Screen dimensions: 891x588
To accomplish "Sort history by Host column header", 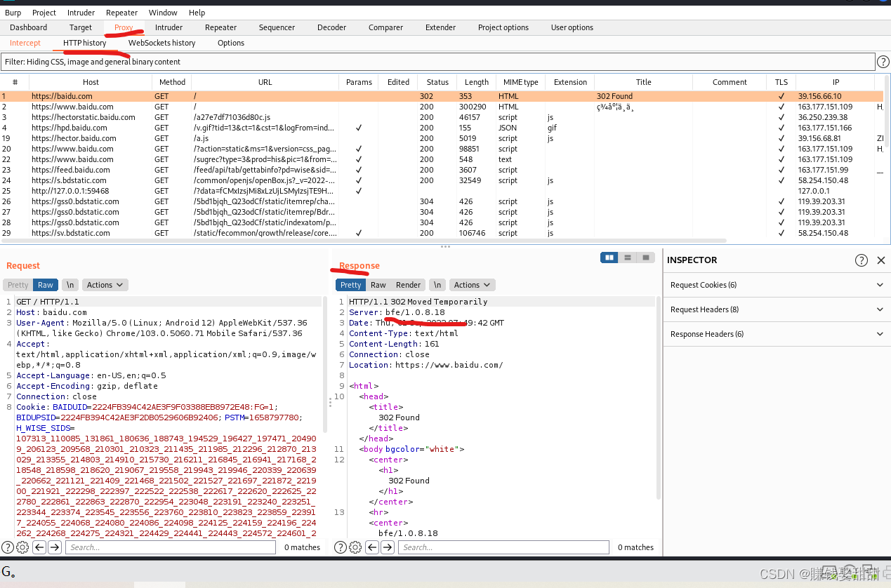I will (x=91, y=82).
